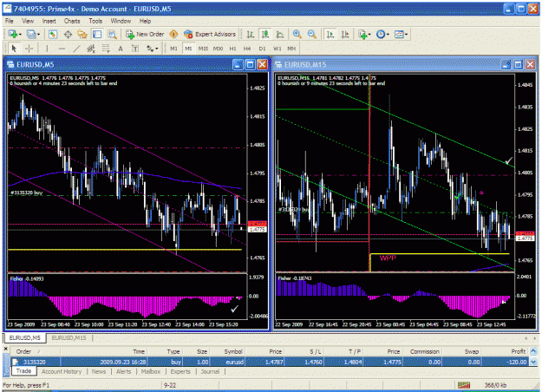
Task: Click the Commission column header
Action: tap(424, 351)
